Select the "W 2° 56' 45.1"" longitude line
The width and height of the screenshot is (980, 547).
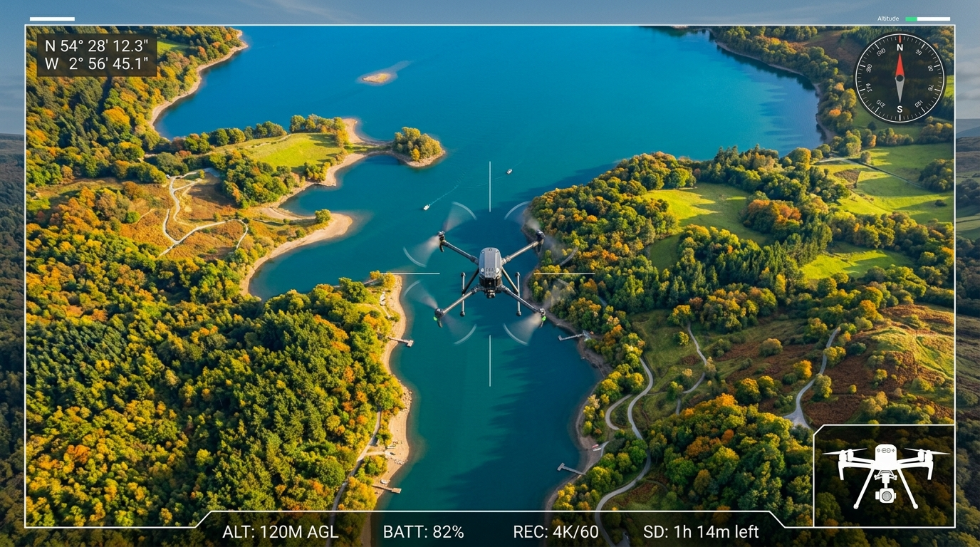(x=96, y=65)
